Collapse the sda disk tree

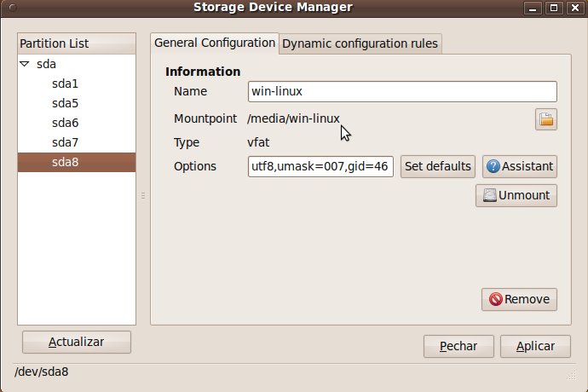pos(25,64)
